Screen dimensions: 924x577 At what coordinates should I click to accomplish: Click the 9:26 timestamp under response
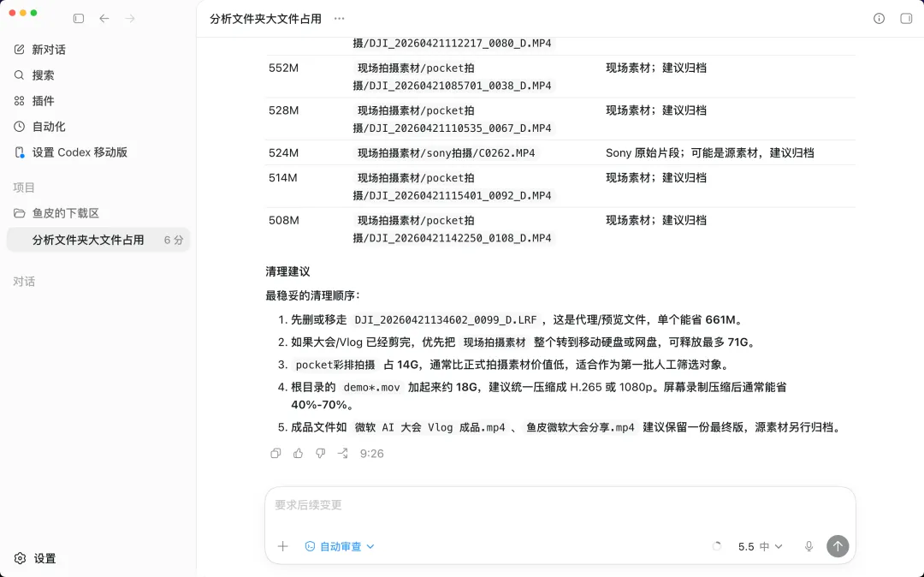click(x=372, y=453)
